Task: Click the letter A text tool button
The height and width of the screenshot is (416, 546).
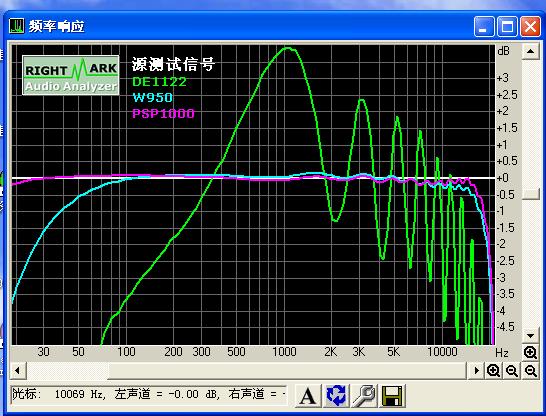Action: point(307,395)
